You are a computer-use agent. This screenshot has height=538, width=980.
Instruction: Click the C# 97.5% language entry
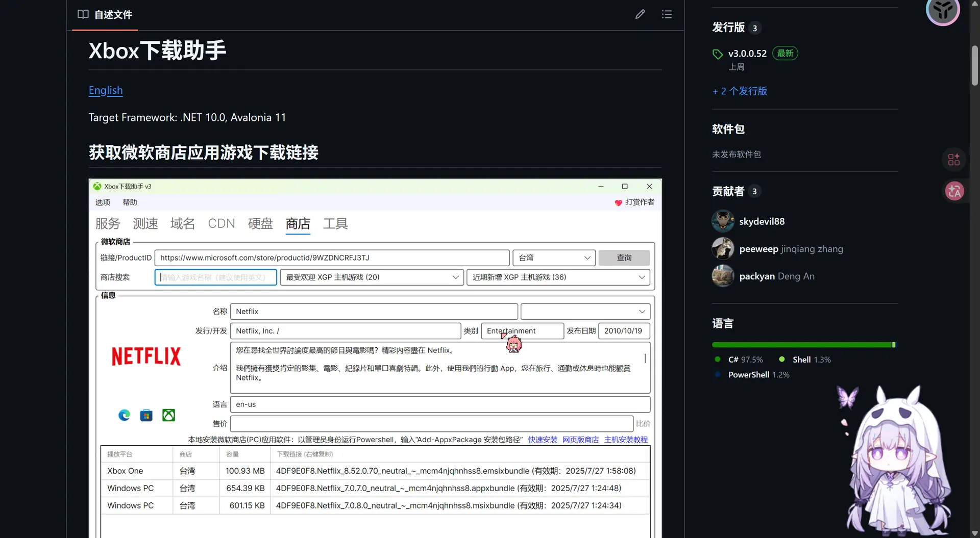739,360
